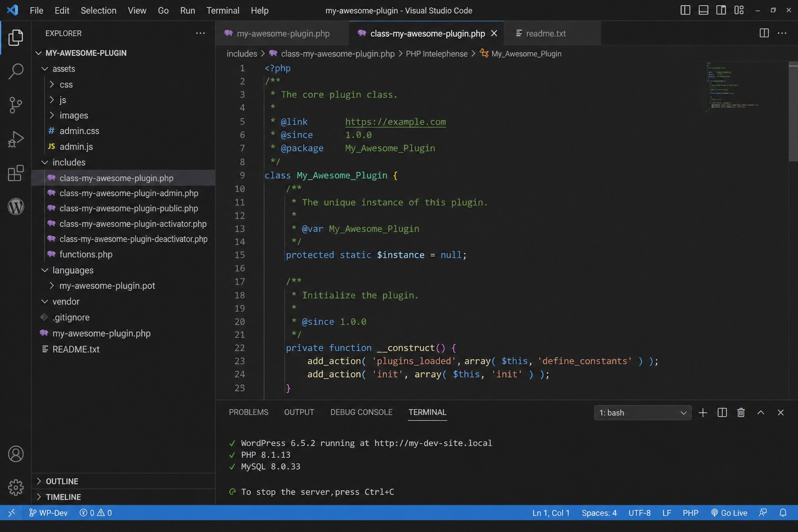Click the code minimap preview
Screen dimensions: 798x532
[733, 87]
